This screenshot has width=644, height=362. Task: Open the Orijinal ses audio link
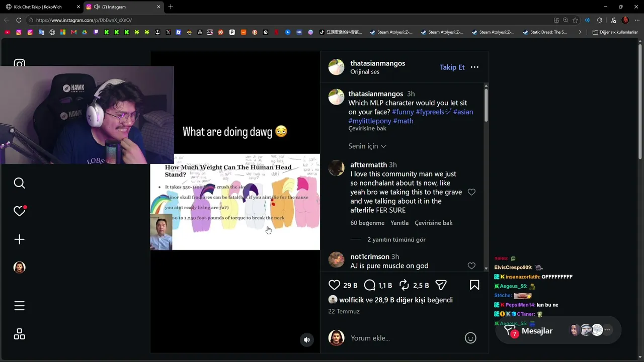tap(365, 72)
